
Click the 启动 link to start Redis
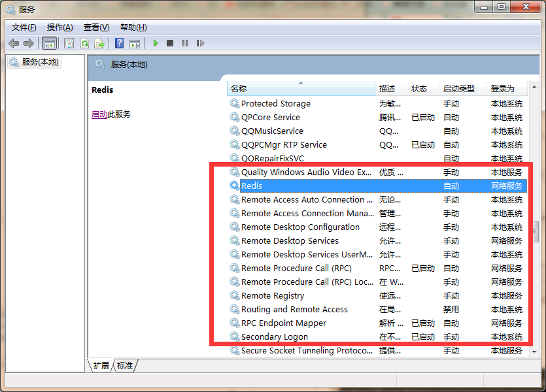click(x=99, y=114)
